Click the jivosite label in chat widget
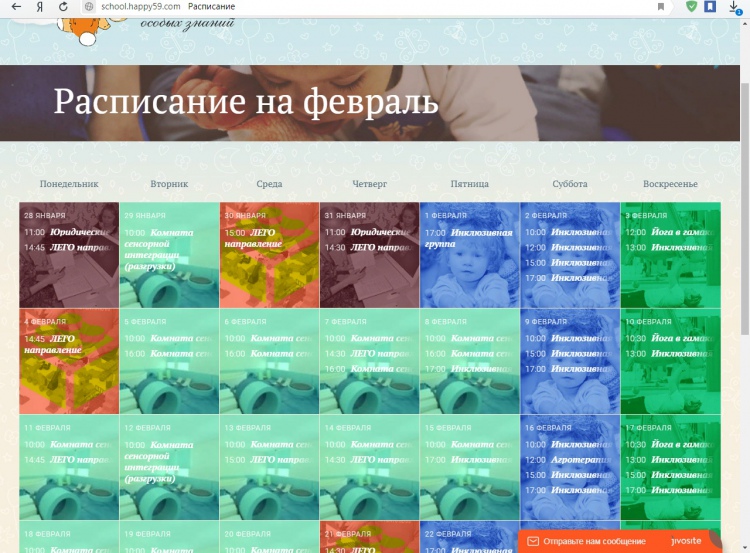750x553 pixels. point(688,541)
